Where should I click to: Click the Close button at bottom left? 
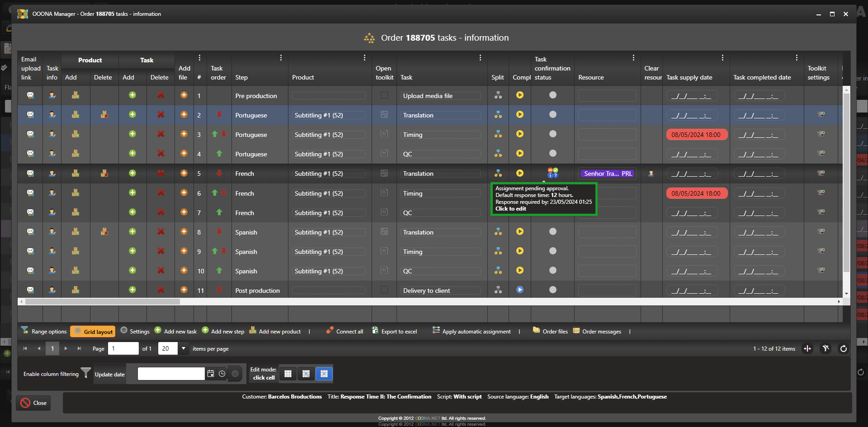[x=34, y=403]
